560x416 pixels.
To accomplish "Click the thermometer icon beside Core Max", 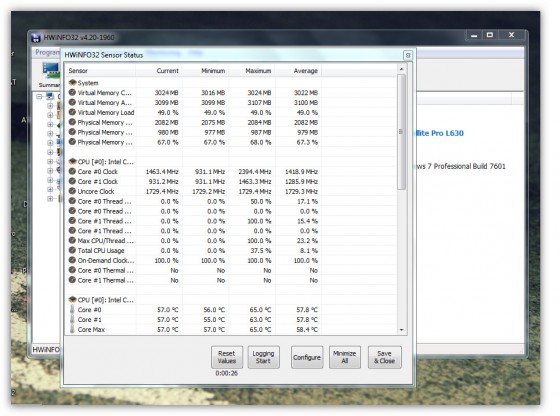I will 72,329.
